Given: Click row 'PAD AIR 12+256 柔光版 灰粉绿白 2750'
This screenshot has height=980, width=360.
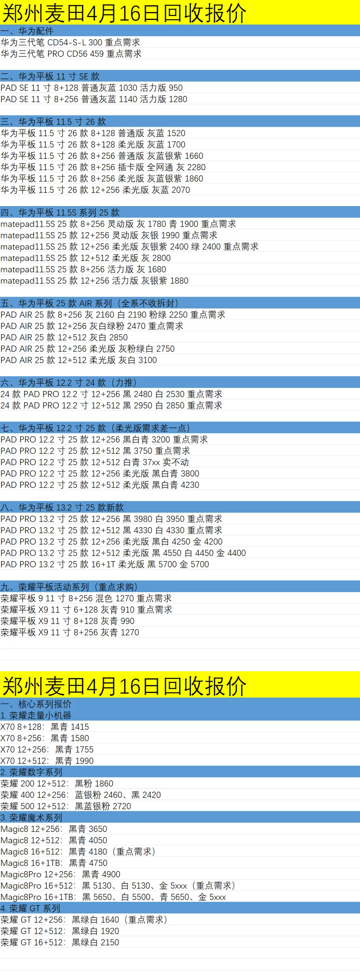Looking at the screenshot, I should pos(180,349).
